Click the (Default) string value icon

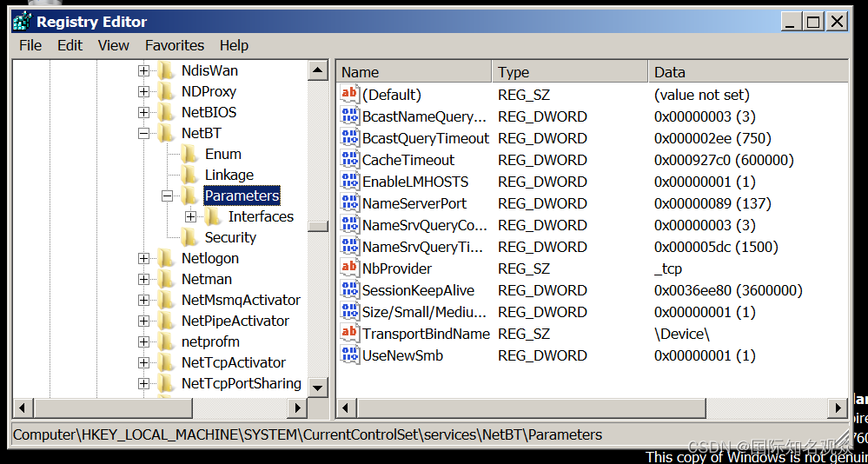tap(349, 95)
